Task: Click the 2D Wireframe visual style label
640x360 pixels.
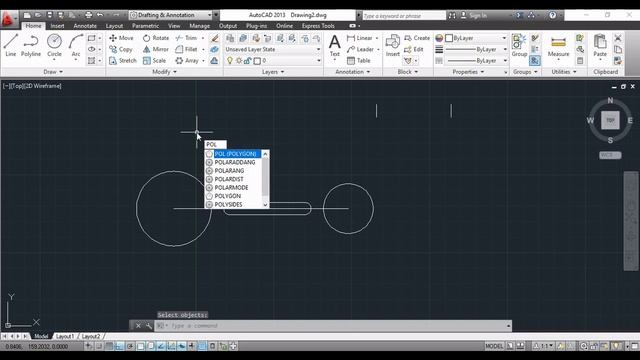Action: click(43, 86)
